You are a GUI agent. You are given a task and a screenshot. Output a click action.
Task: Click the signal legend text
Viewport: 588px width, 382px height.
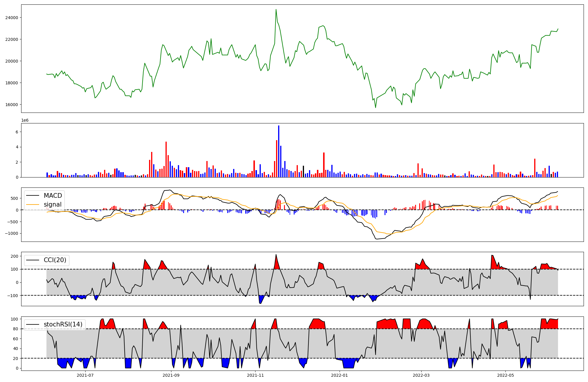point(53,205)
